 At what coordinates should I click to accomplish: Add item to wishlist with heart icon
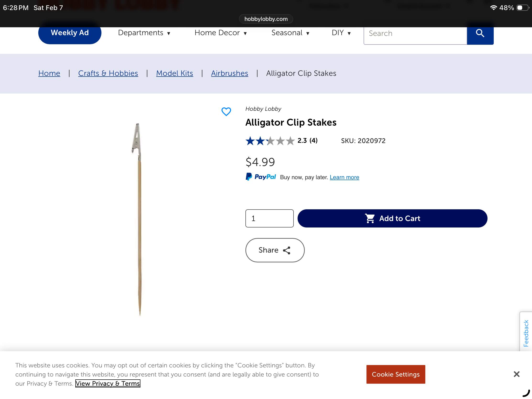[226, 112]
